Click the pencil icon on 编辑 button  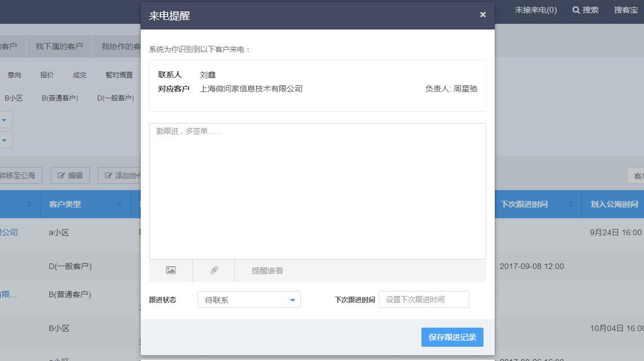pos(61,176)
